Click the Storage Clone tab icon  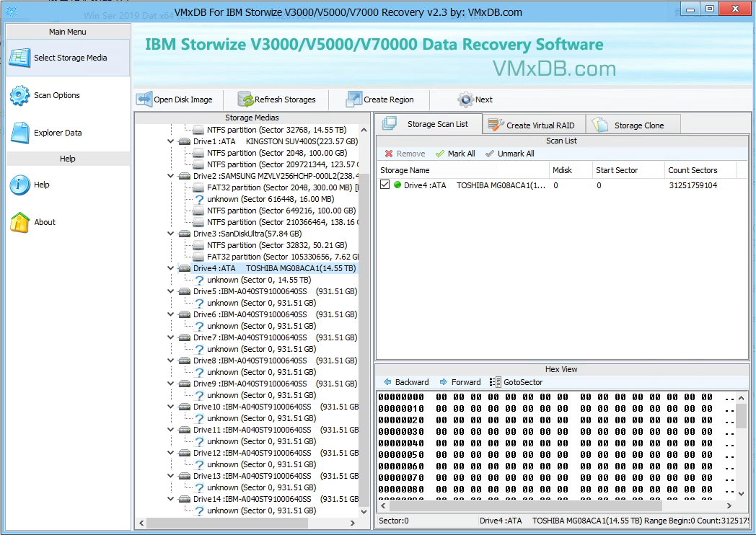[x=600, y=125]
